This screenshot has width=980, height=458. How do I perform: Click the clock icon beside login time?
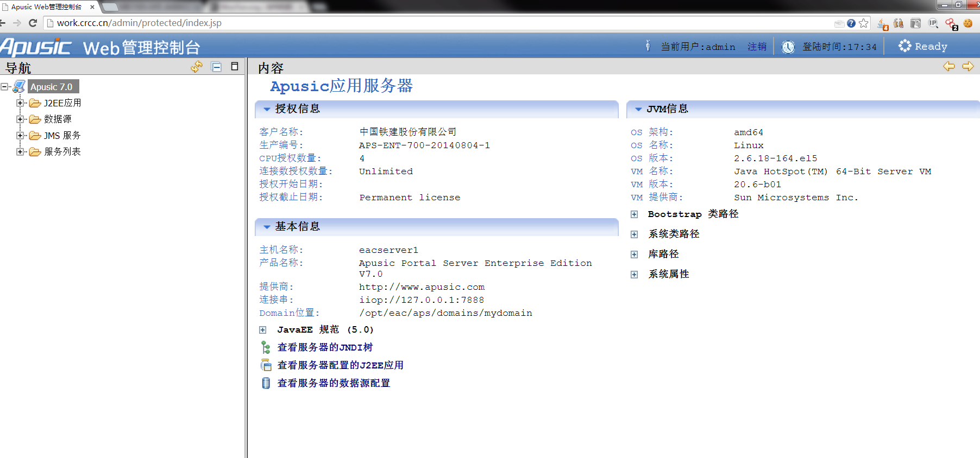pos(788,47)
